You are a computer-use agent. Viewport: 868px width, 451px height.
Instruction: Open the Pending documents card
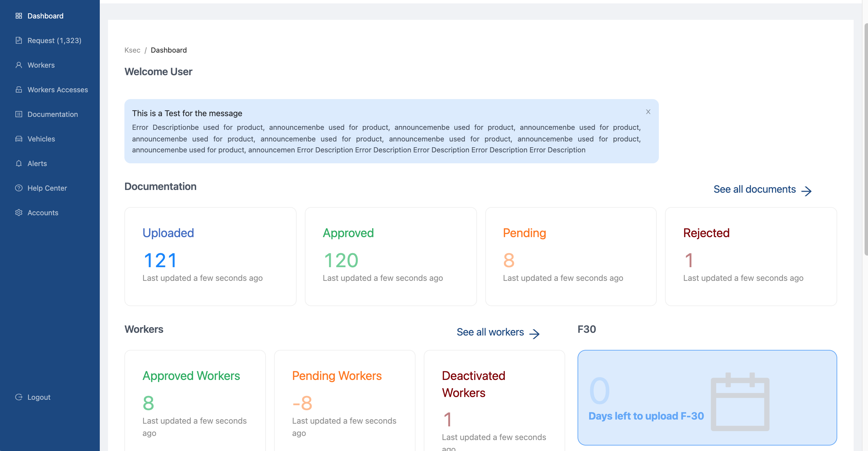click(x=571, y=256)
